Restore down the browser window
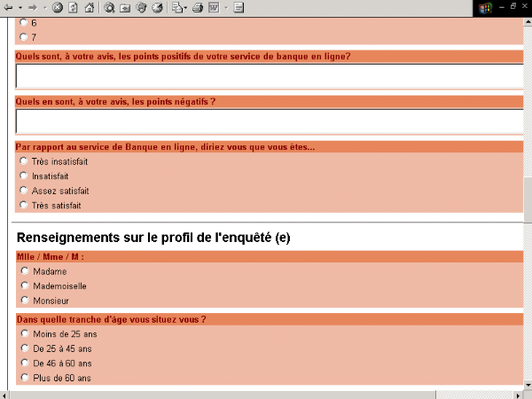Screen dimensions: 532x399 pyautogui.click(x=513, y=6)
